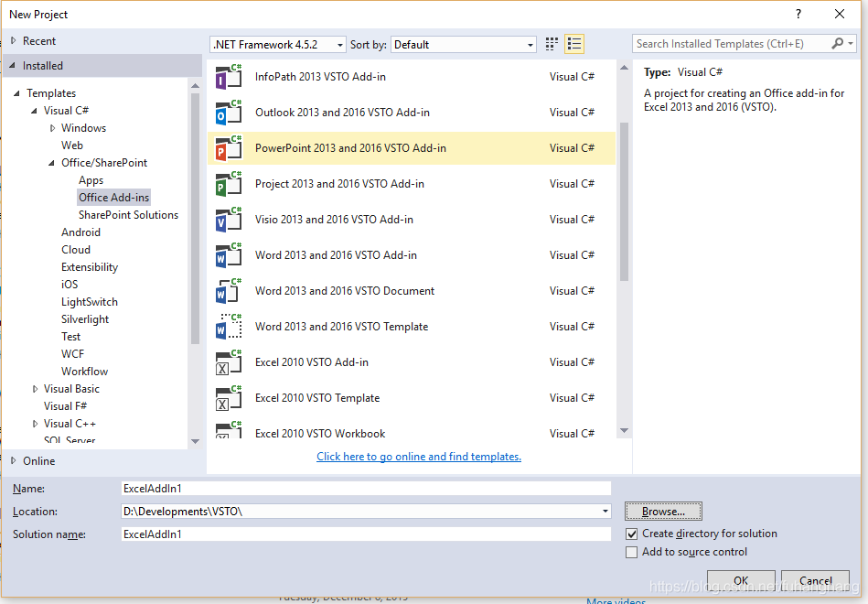This screenshot has height=604, width=868.
Task: Click the Excel 2010 VSTO Add-in icon
Action: tap(228, 362)
